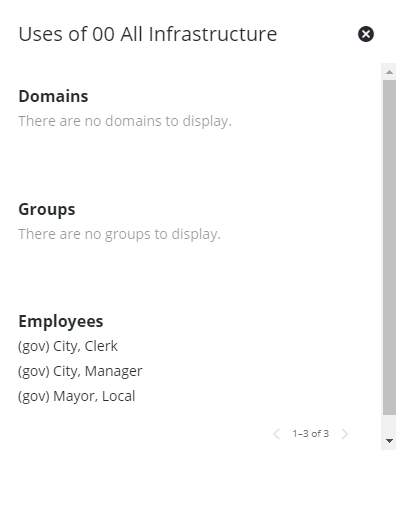
Task: Click the dialog title text
Action: (148, 34)
